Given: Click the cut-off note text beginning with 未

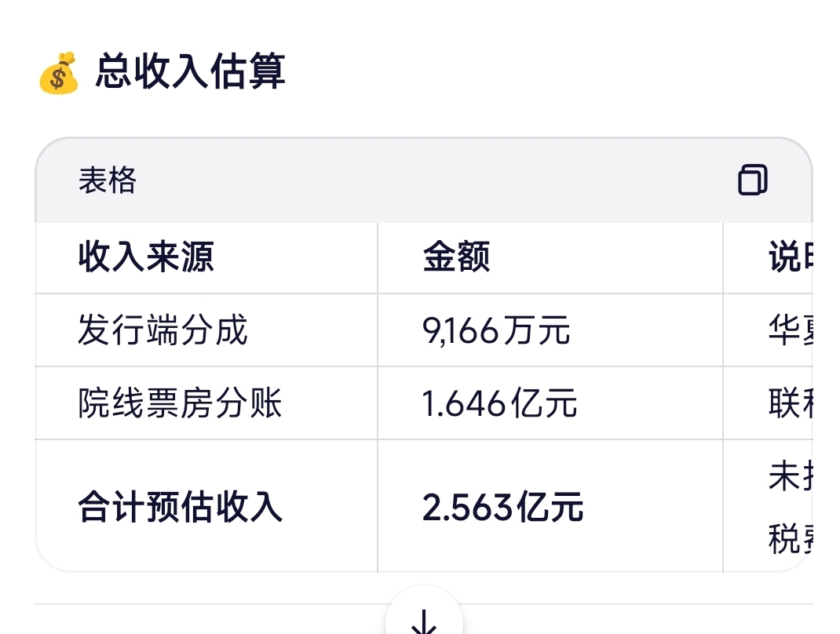Looking at the screenshot, I should click(x=788, y=477).
